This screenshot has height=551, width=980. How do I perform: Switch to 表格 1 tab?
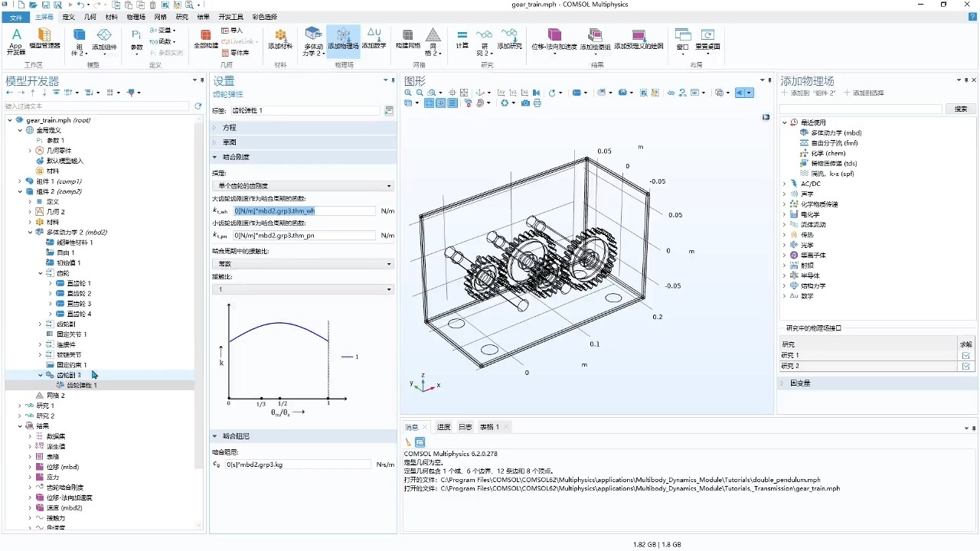click(489, 427)
